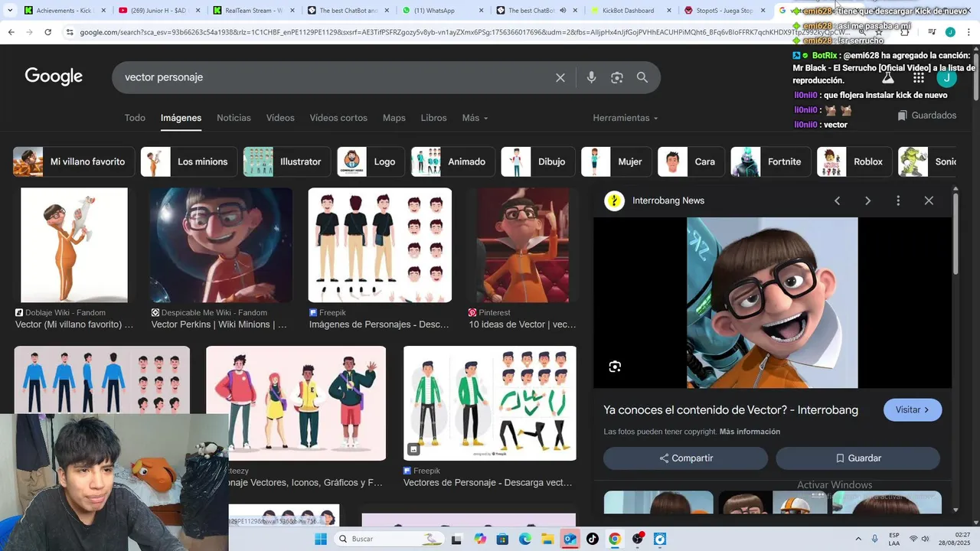Viewport: 980px width, 551px height.
Task: Reload the current page
Action: click(47, 32)
